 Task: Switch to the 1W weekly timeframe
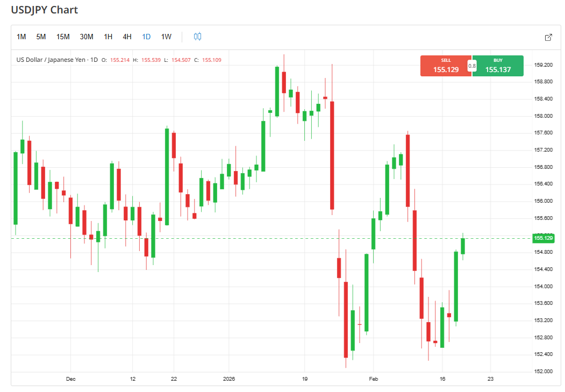166,37
